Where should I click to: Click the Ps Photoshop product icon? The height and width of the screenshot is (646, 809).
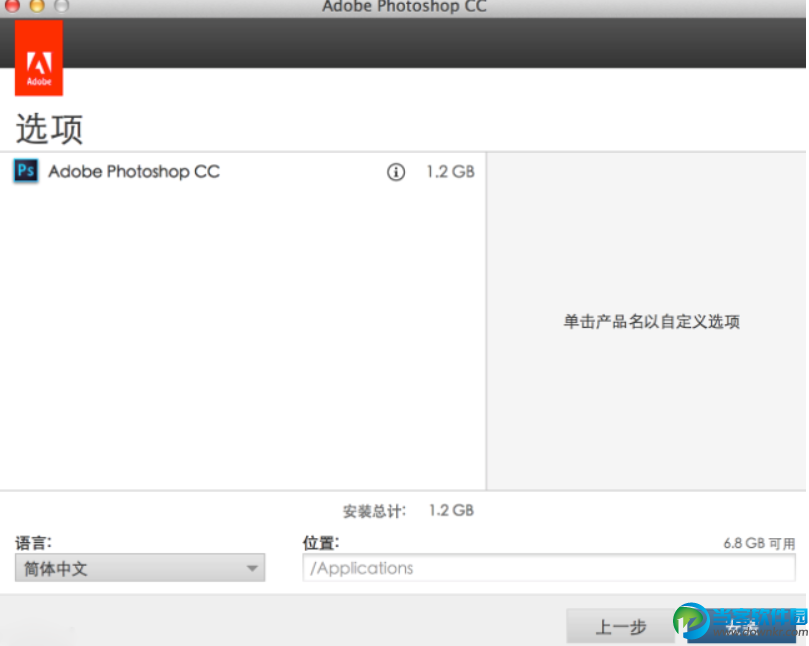[26, 171]
